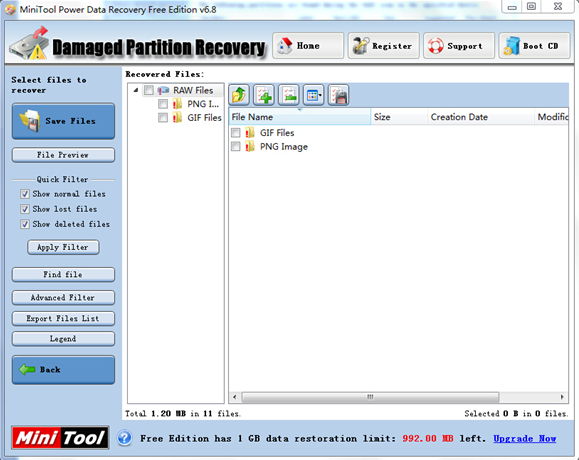Viewport: 579px width, 460px height.
Task: Toggle Show lost files checkbox
Action: 25,209
